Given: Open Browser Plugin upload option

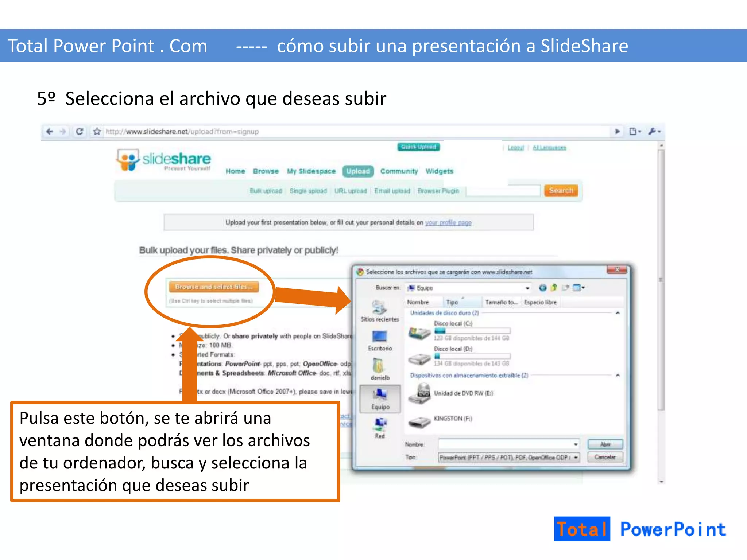Looking at the screenshot, I should [438, 191].
